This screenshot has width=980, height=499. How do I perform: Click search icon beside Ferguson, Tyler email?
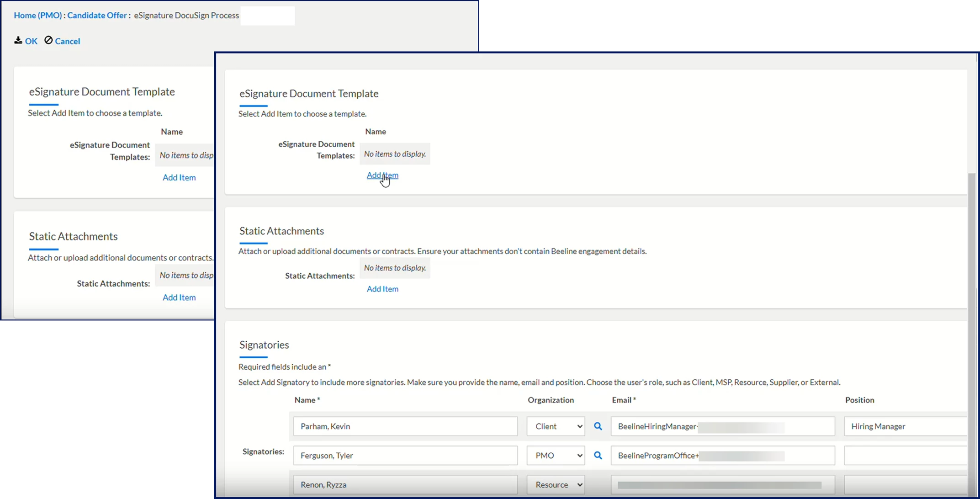click(x=598, y=456)
